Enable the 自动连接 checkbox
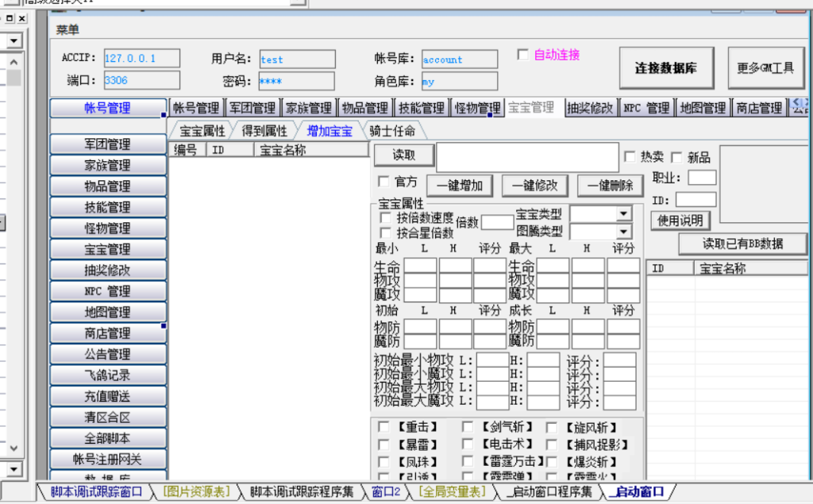Viewport: 813px width, 504px height. [523, 55]
